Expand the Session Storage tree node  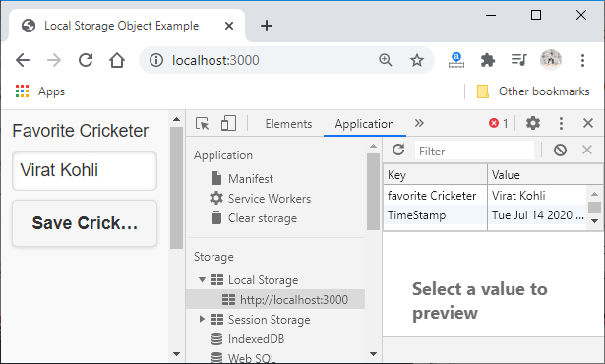[202, 319]
